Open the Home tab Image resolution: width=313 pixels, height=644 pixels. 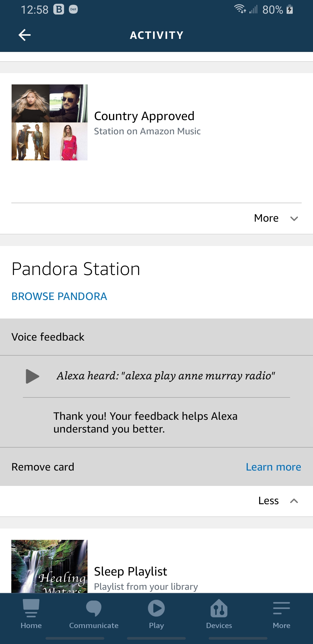[31, 614]
